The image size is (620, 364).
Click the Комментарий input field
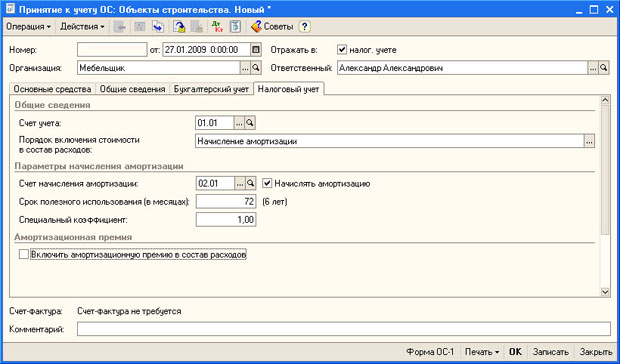click(x=344, y=329)
